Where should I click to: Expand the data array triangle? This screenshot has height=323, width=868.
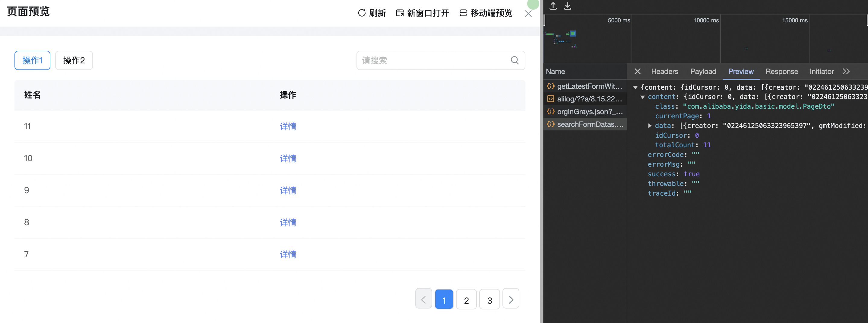[650, 126]
